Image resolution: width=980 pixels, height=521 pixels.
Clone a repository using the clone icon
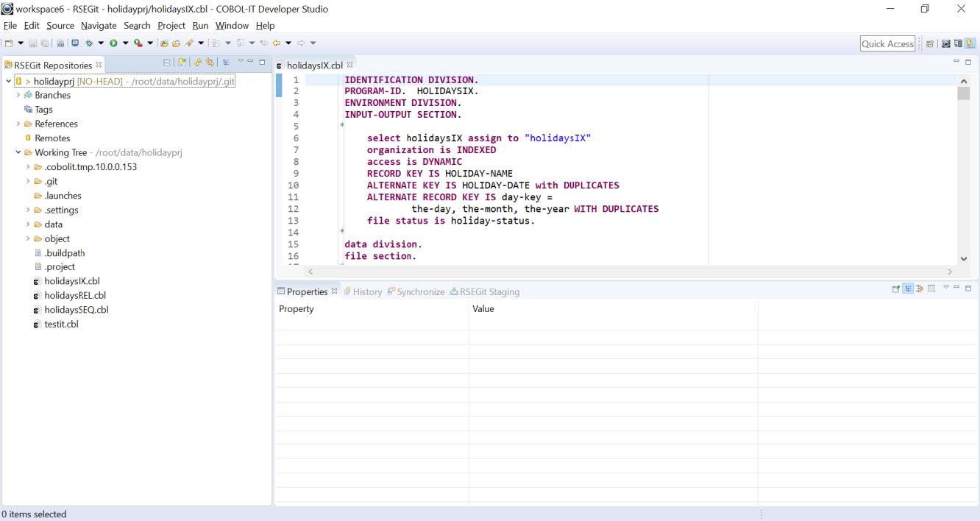click(199, 63)
